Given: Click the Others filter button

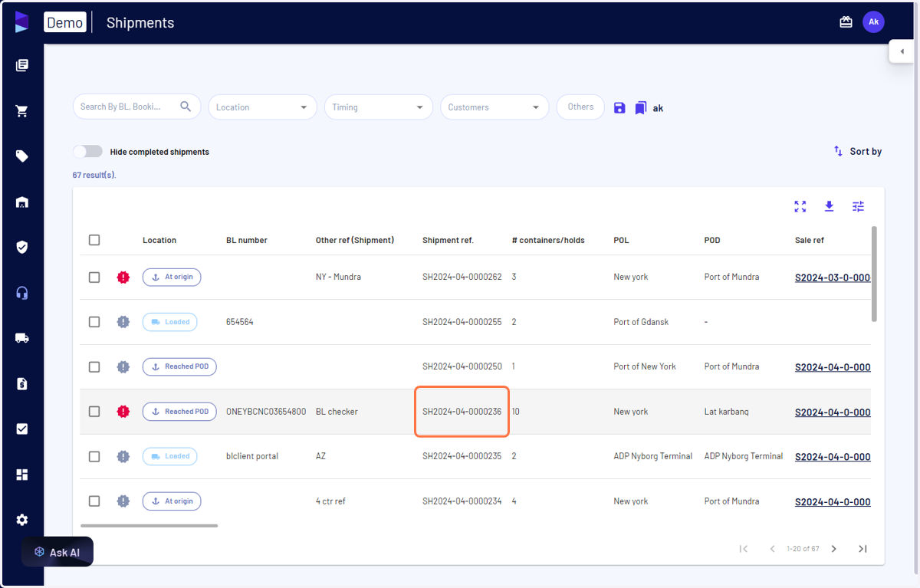Looking at the screenshot, I should (580, 107).
